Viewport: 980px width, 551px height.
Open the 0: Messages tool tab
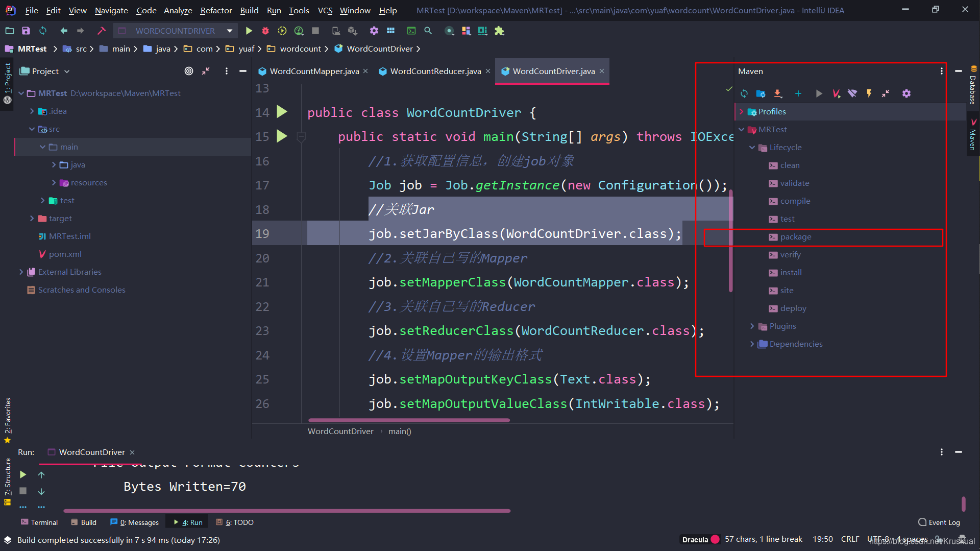[135, 522]
